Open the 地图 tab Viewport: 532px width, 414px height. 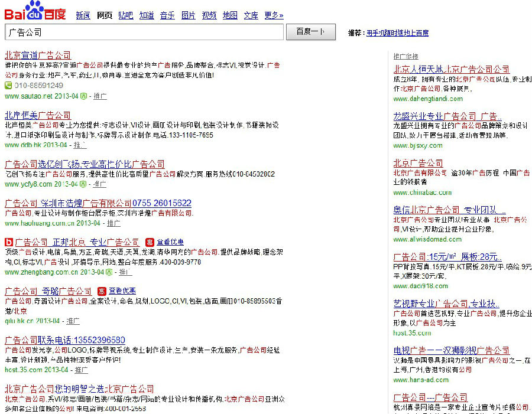pos(230,15)
